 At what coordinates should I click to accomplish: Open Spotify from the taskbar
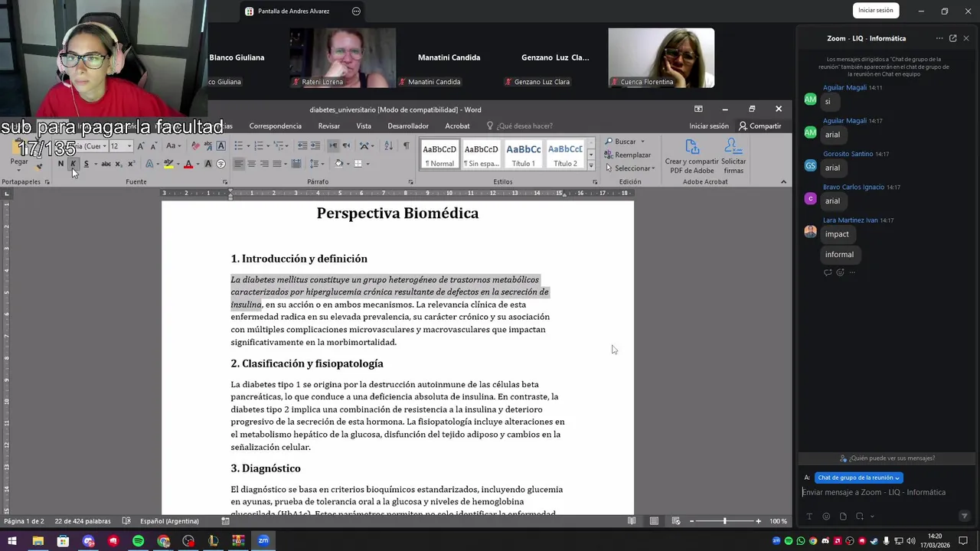138,541
